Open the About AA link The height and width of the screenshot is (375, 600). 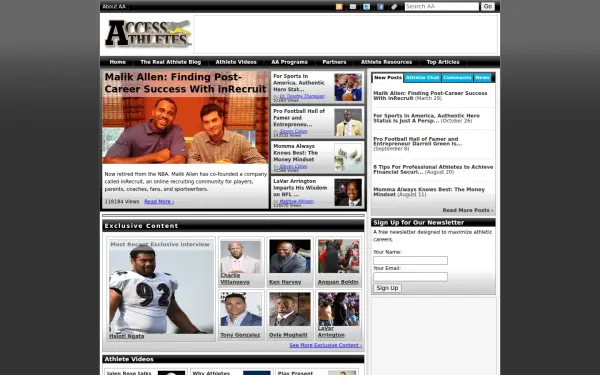tap(114, 7)
